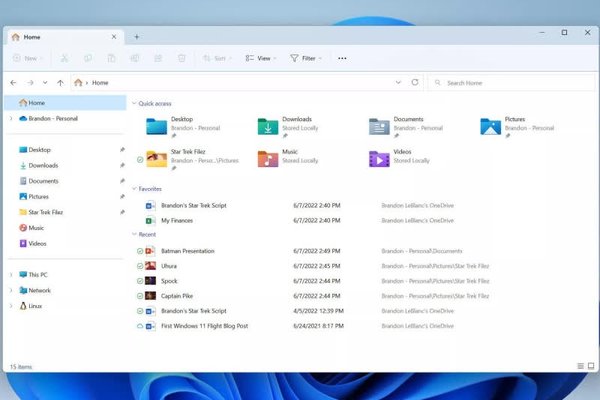Image resolution: width=600 pixels, height=400 pixels.
Task: Refresh the Home view
Action: (x=415, y=82)
